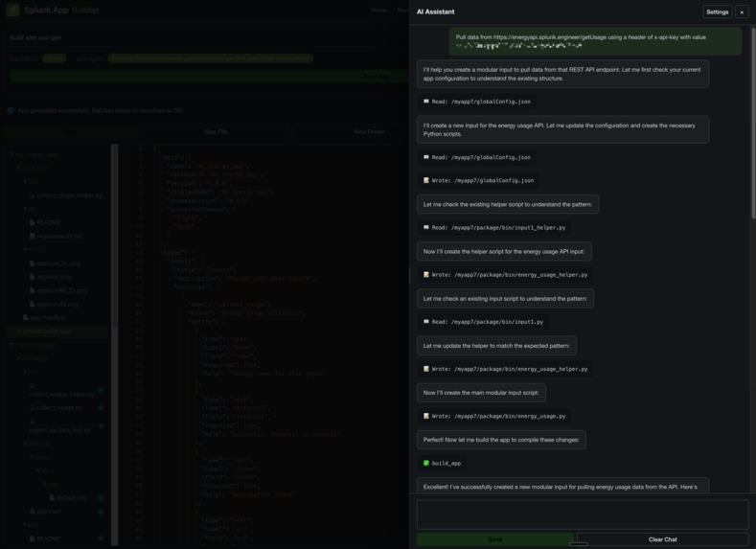Open app.manifest in file tree
Screen dimensions: 756x549
point(48,317)
